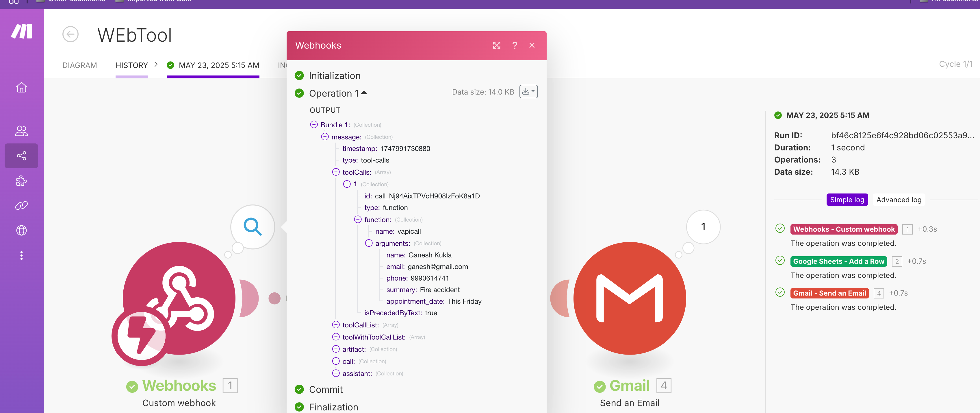Collapse the arguments collection
The height and width of the screenshot is (413, 980).
tap(369, 243)
